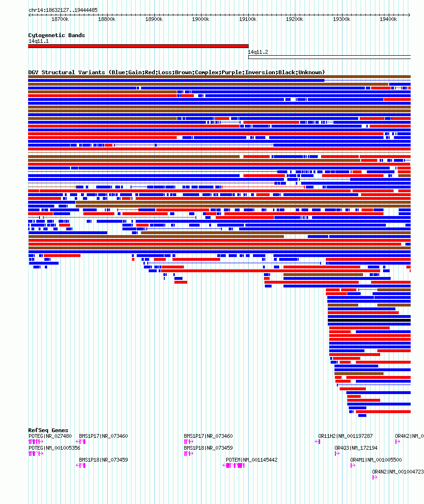Viewport: 424px width, 504px height.
Task: Click the 18800k ruler label
Action: pos(107,20)
